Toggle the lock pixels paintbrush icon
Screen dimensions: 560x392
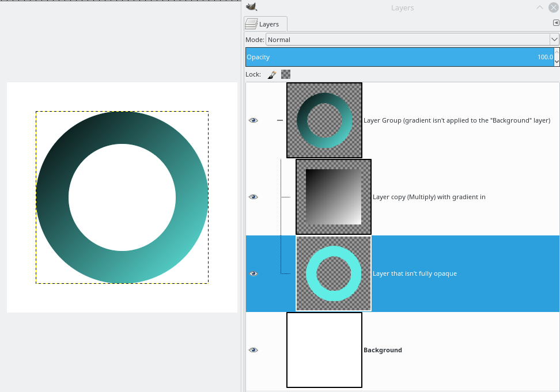tap(272, 74)
